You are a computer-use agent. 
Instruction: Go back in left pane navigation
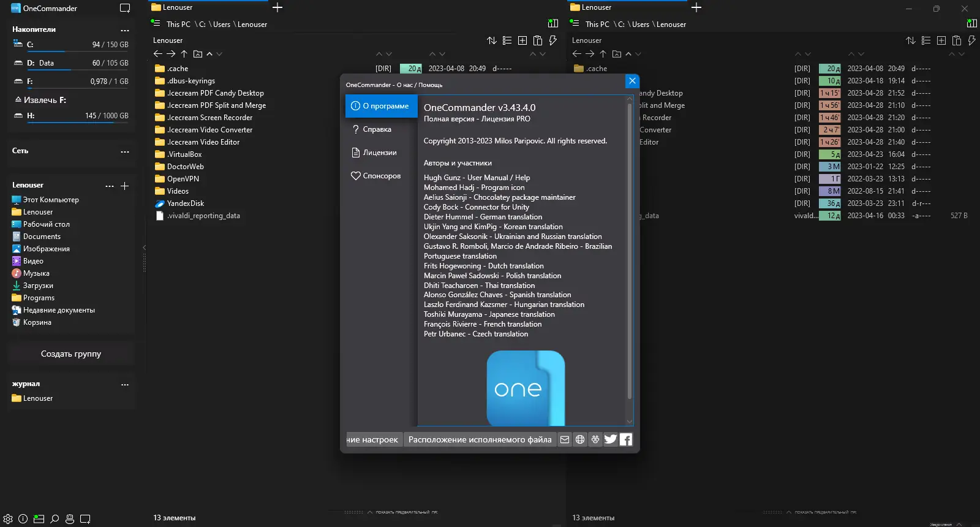pyautogui.click(x=158, y=54)
